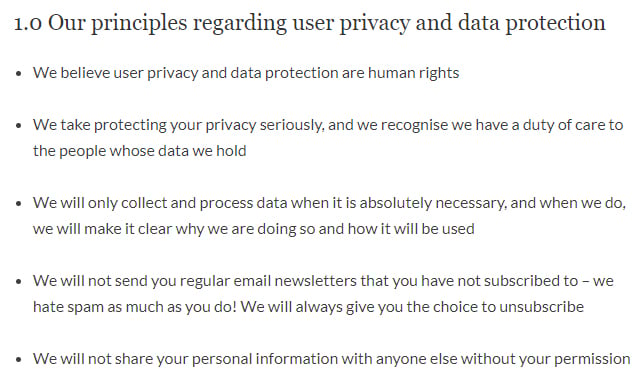This screenshot has width=644, height=374.
Task: Click the bullet point before 'We take protecting'
Action: (x=18, y=126)
